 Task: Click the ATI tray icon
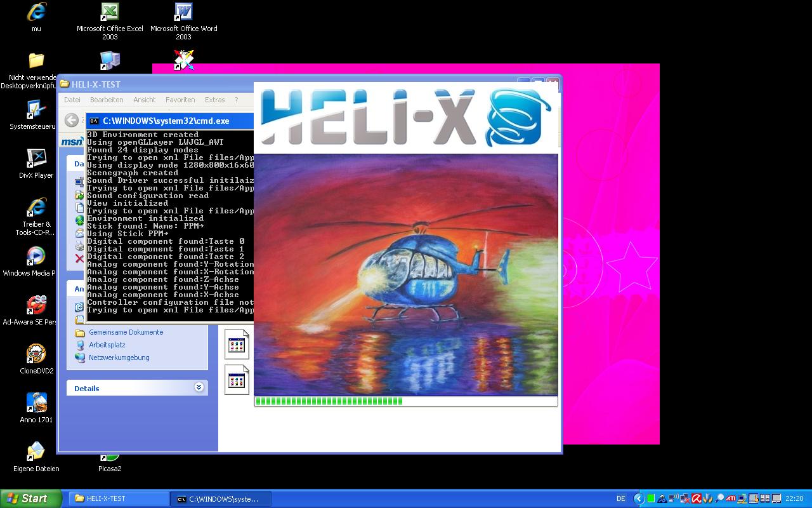[730, 498]
